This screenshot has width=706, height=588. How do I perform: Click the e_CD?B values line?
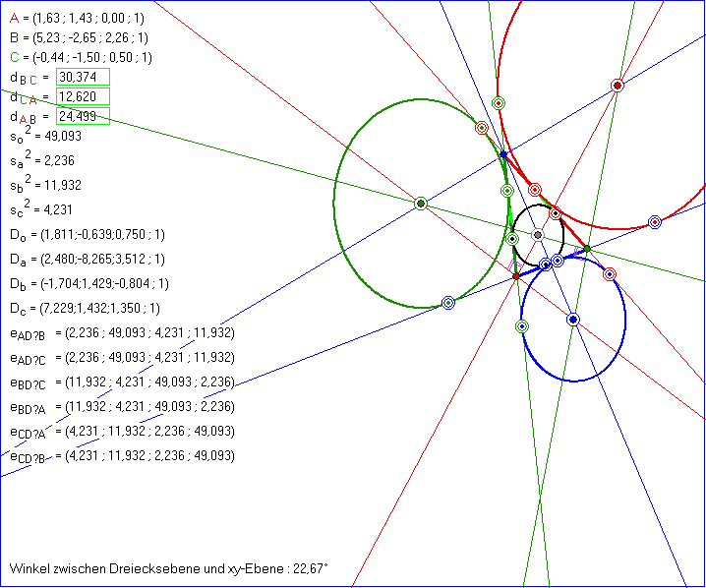point(123,456)
